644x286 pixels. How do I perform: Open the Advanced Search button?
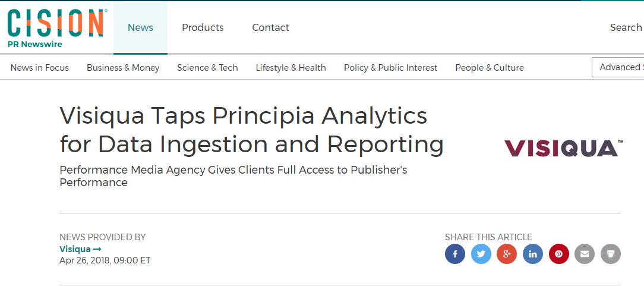coord(619,67)
